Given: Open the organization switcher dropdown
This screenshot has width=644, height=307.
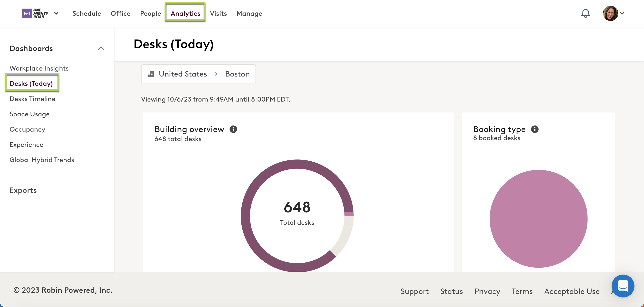Looking at the screenshot, I should click(56, 13).
